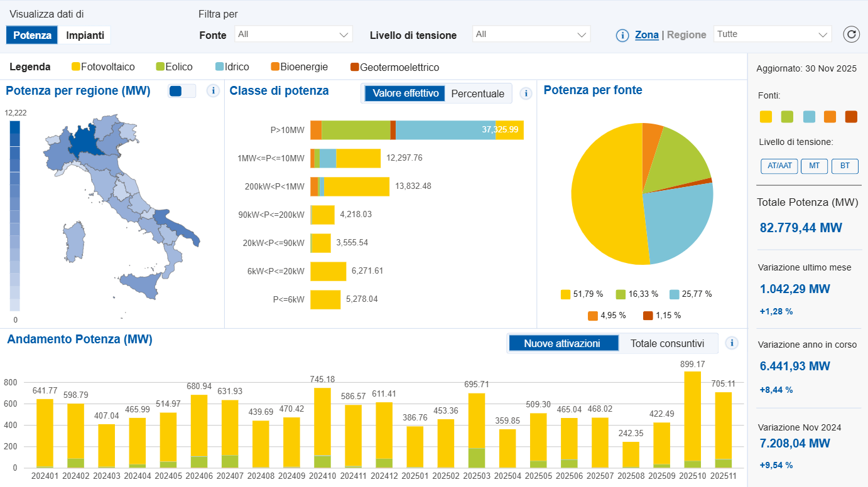Click the info icon on Andamento Potenza

(x=732, y=343)
